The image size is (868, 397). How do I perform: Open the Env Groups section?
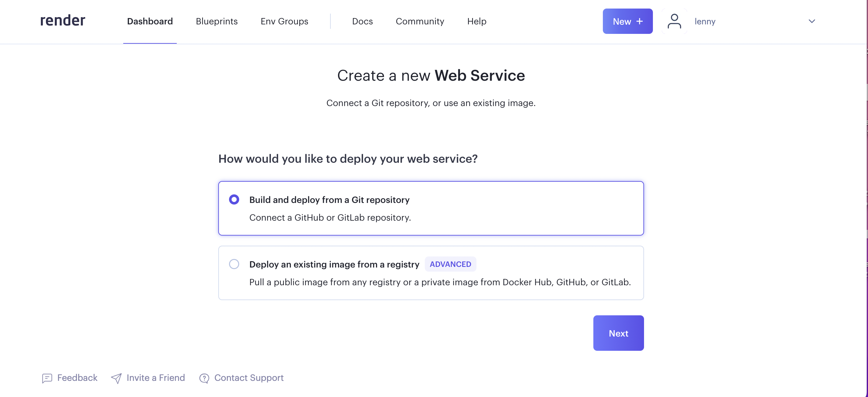pyautogui.click(x=284, y=21)
